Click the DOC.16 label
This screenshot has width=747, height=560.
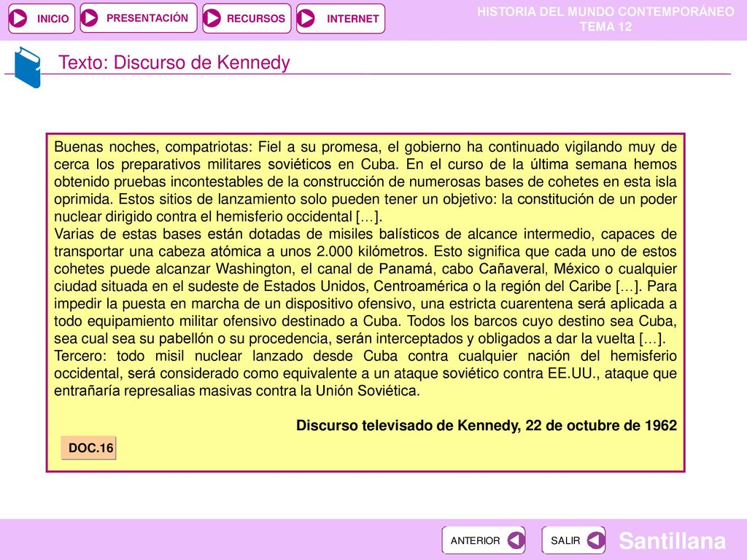(88, 448)
